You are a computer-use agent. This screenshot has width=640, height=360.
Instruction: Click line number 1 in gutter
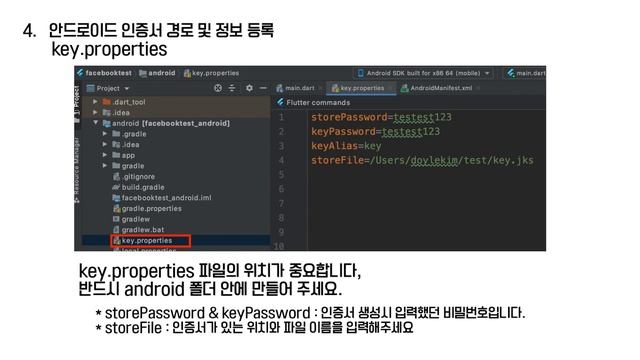(x=281, y=117)
